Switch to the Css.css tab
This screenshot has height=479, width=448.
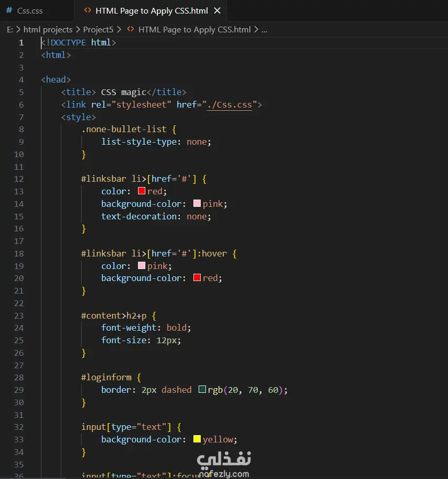click(x=30, y=10)
